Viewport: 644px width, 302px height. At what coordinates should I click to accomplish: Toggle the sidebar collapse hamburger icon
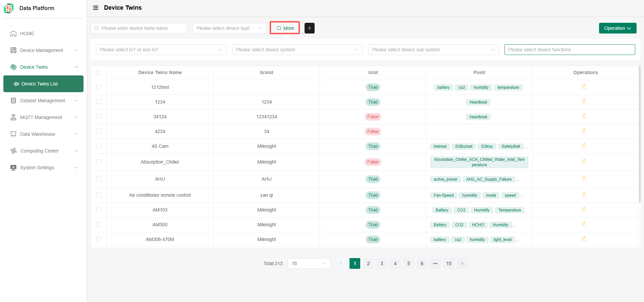[x=96, y=8]
